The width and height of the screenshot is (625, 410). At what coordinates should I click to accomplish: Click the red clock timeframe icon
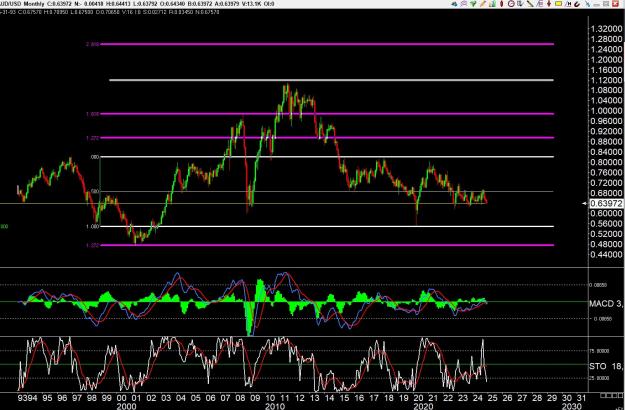pos(511,4)
